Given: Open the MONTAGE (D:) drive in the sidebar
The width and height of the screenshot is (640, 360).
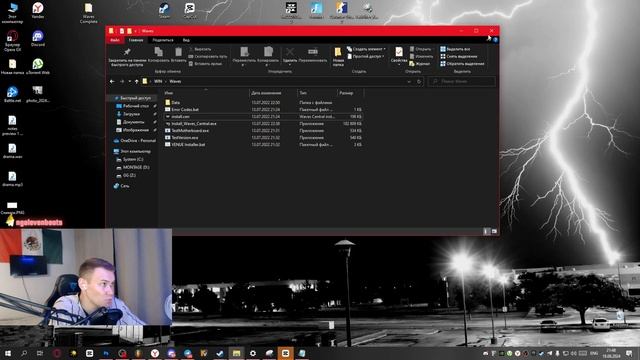Looking at the screenshot, I should pyautogui.click(x=133, y=167).
